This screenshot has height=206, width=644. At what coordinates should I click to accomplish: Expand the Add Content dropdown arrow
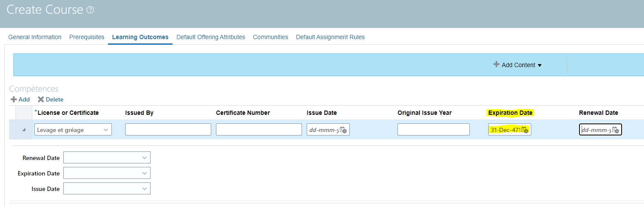pos(540,65)
